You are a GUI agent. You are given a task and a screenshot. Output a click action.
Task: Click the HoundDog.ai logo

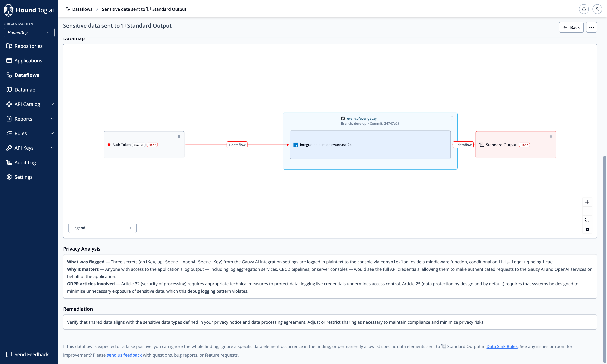tap(29, 10)
